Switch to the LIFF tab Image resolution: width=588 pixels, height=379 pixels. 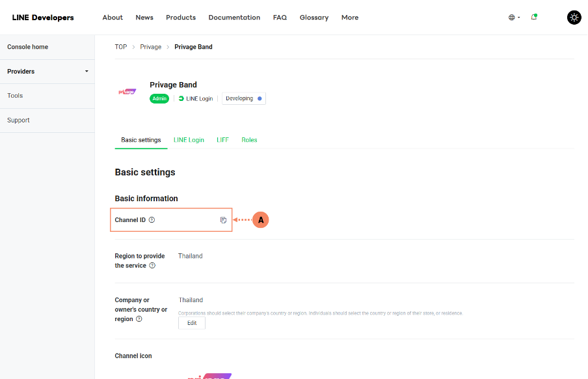(222, 140)
